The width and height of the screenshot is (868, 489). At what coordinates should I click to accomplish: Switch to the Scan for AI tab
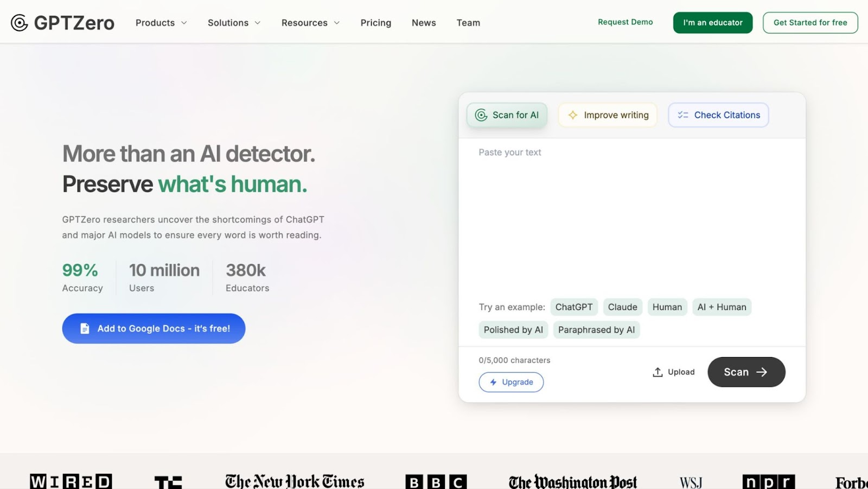[x=507, y=115]
